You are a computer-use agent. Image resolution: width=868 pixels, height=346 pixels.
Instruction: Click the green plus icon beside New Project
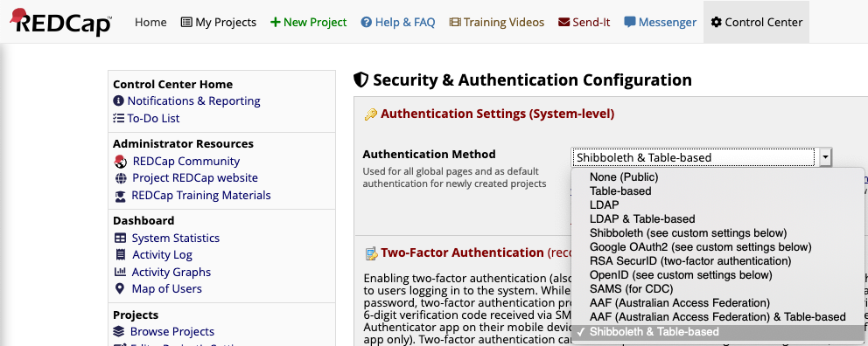pos(275,22)
